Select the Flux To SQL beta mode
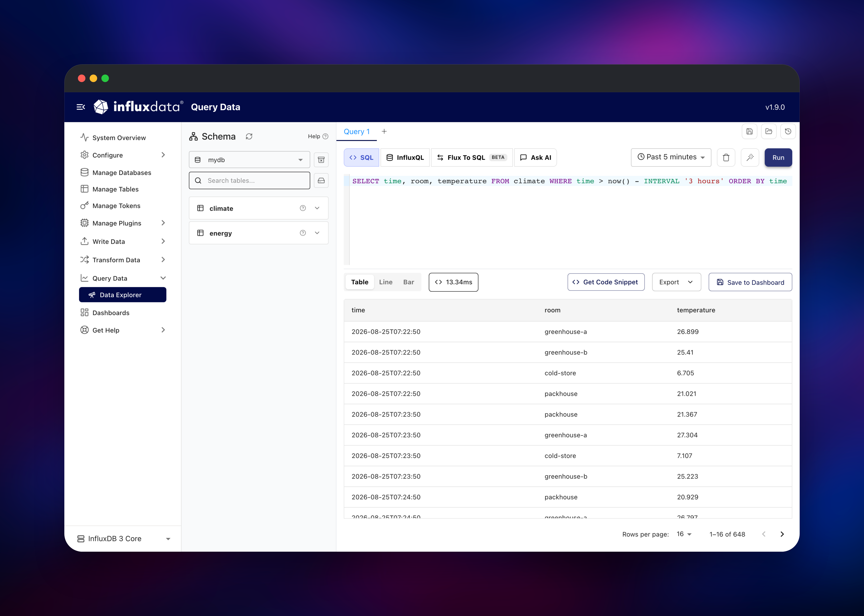 pos(472,157)
